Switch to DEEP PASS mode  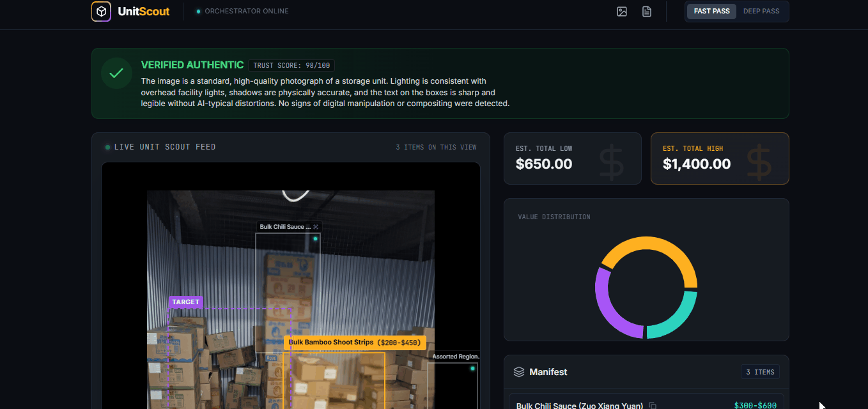[x=761, y=12]
